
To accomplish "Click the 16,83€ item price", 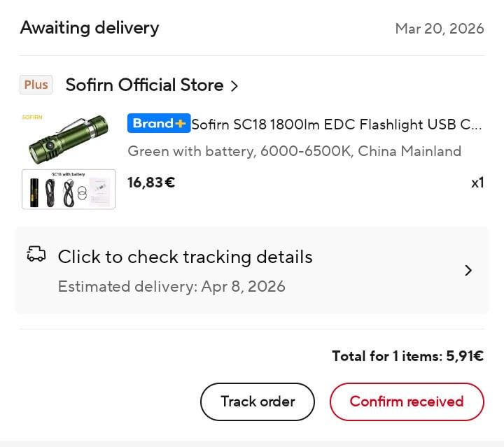I will 151,183.
